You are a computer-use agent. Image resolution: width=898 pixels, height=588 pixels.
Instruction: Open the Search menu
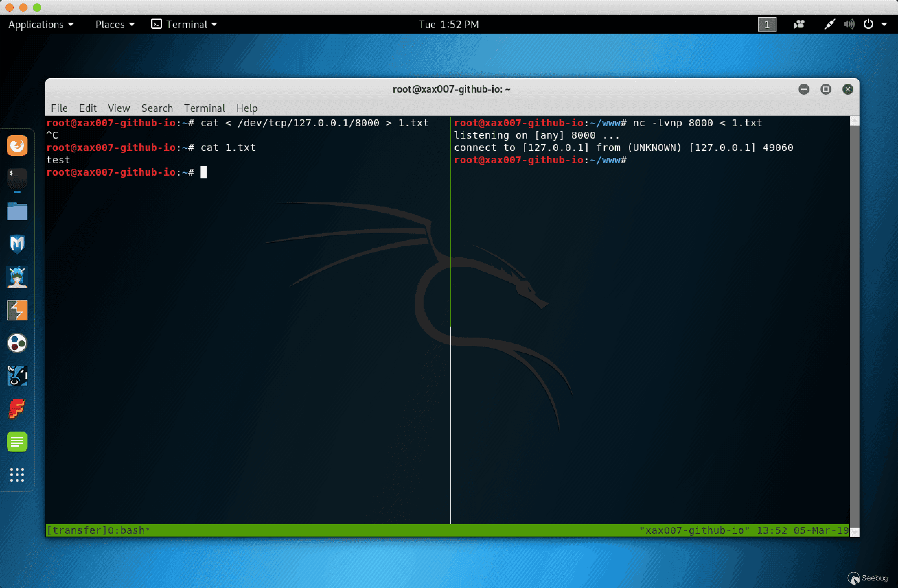(x=157, y=108)
